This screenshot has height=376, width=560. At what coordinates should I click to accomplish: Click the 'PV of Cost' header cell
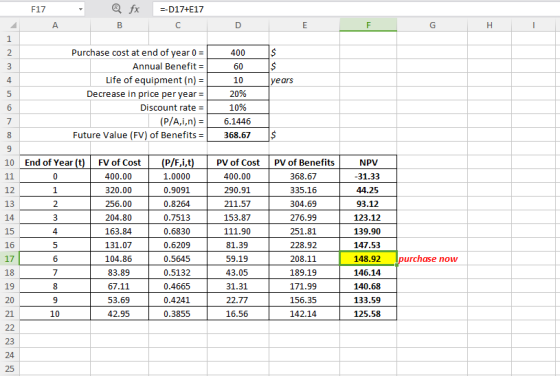pos(238,162)
